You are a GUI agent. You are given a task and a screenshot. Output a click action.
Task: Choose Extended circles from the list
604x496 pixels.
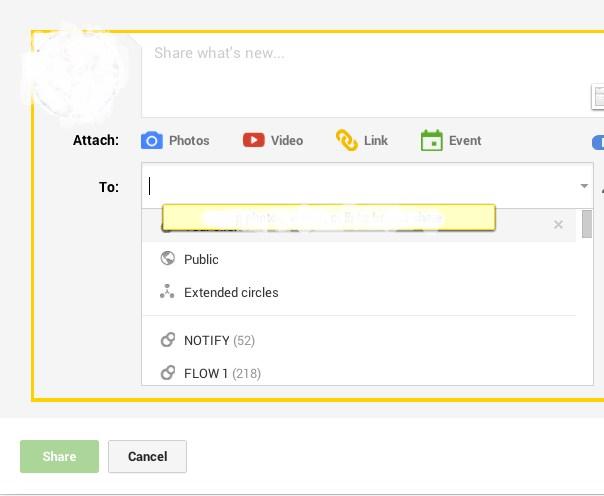coord(231,292)
